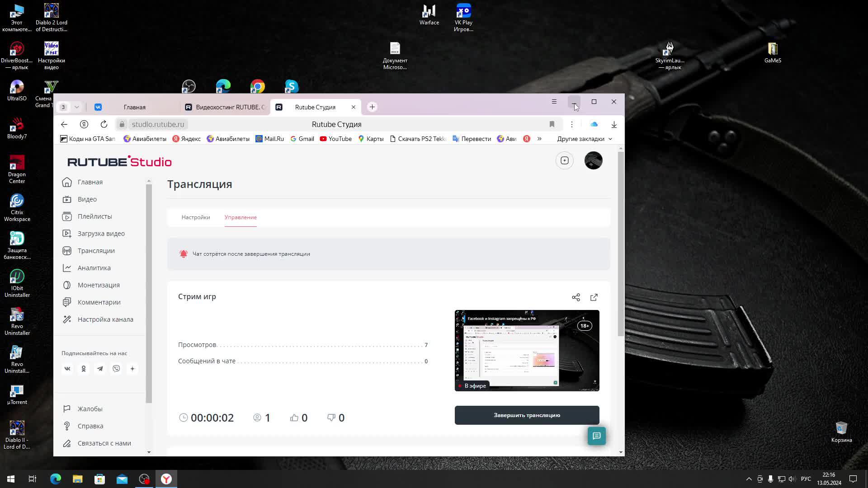Show hidden system tray icons
The image size is (868, 488).
point(749,479)
